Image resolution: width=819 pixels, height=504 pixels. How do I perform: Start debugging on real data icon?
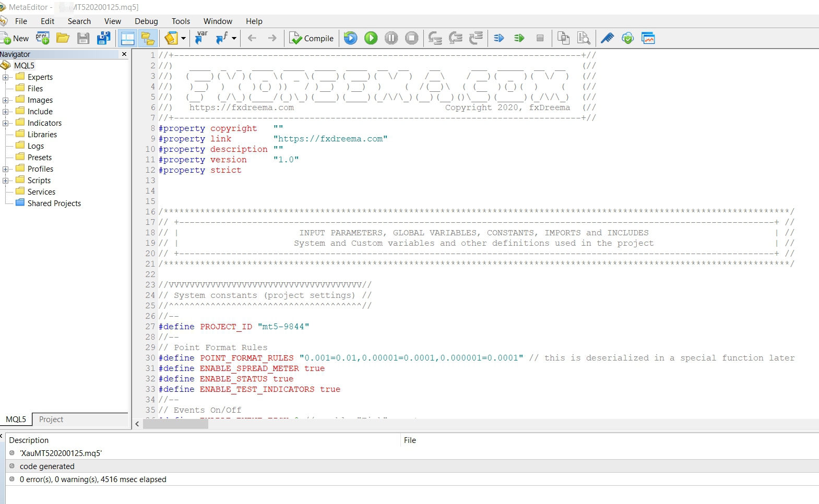coord(371,38)
